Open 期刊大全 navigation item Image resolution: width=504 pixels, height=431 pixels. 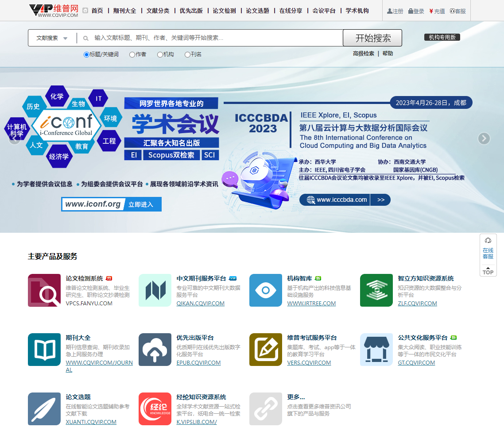pyautogui.click(x=124, y=11)
